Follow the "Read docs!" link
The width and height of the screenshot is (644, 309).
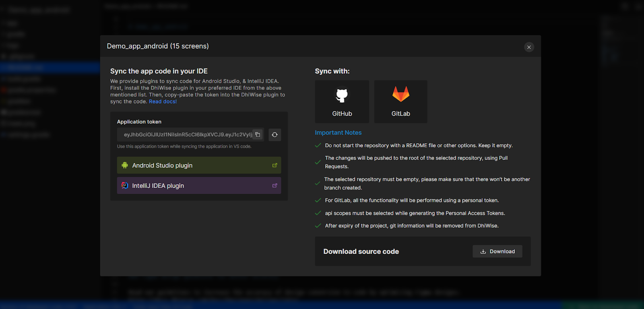pos(163,102)
